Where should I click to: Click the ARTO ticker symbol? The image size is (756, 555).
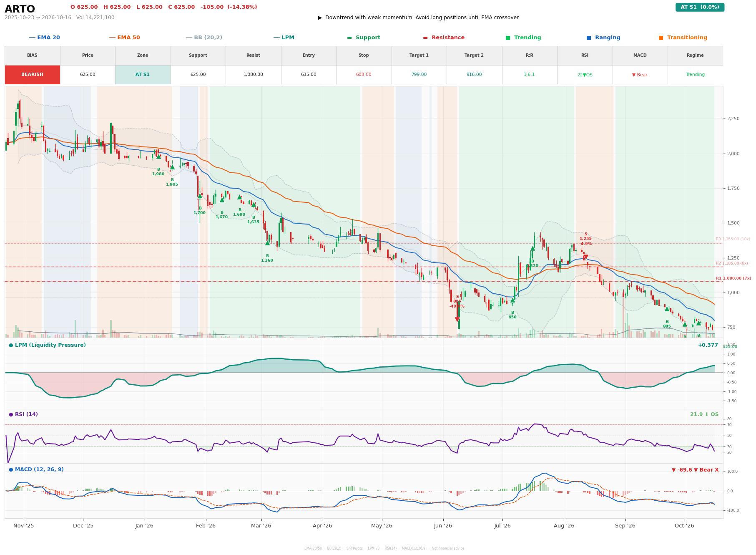[20, 9]
